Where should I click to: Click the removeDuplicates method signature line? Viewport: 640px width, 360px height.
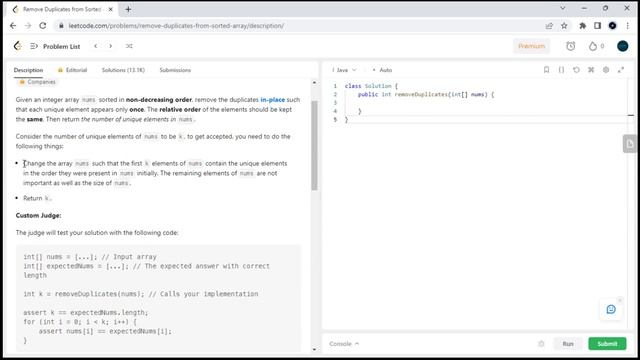[x=426, y=94]
